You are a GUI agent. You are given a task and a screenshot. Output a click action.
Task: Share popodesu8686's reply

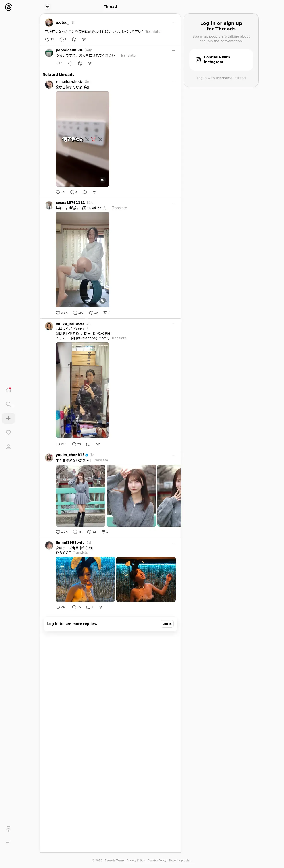(90, 63)
